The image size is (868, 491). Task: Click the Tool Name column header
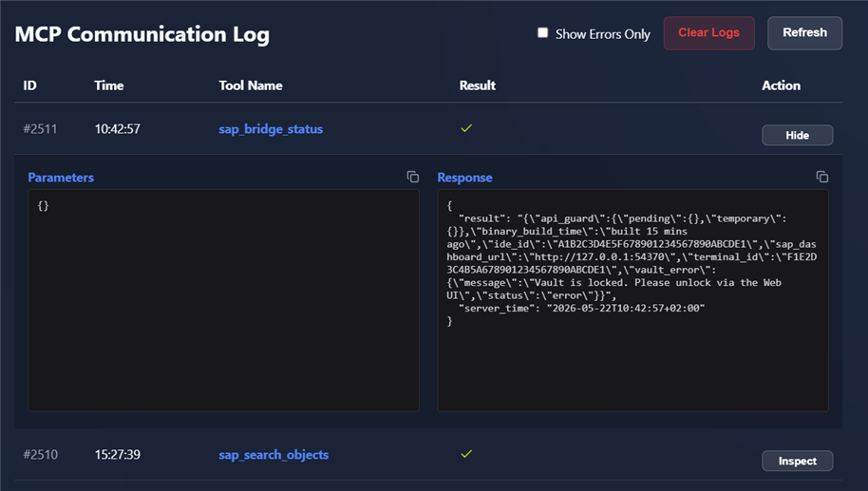[x=251, y=85]
